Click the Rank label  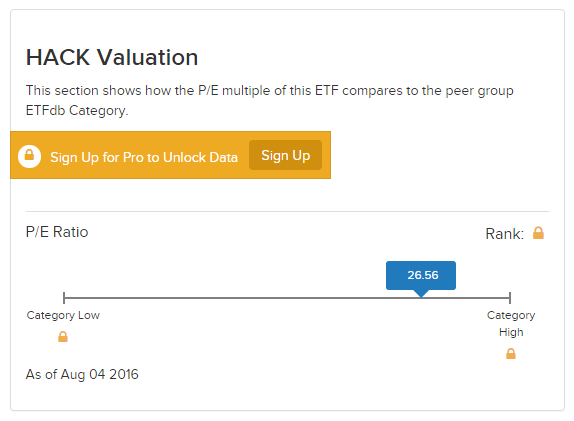(504, 234)
